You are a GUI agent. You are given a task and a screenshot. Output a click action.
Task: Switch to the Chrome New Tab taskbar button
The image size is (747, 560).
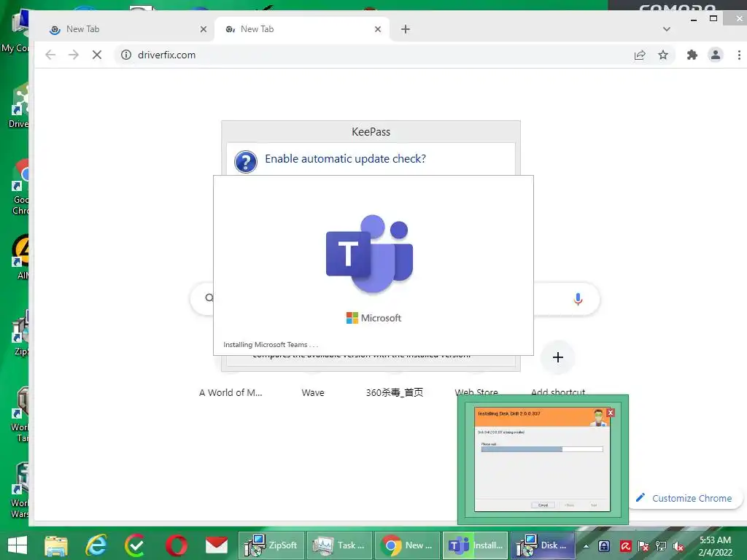[407, 545]
